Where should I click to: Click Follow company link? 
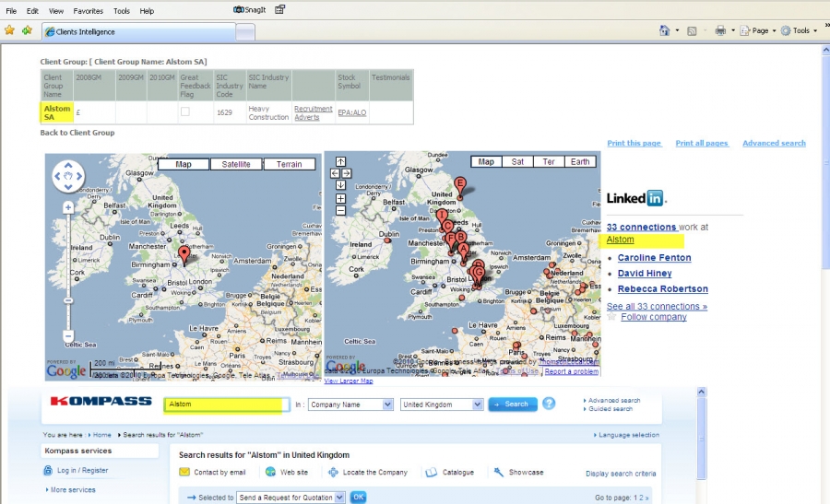click(x=654, y=317)
